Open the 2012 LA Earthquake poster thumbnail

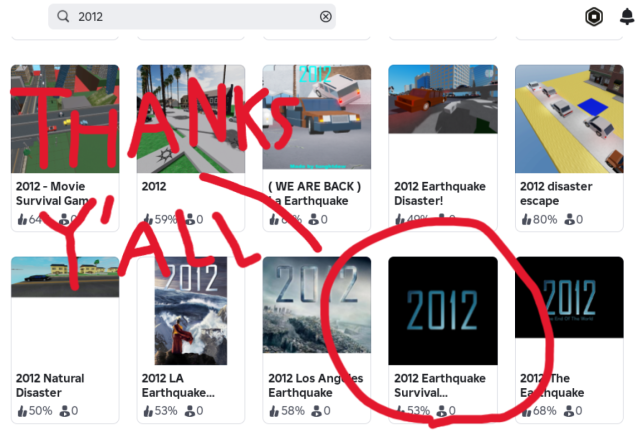tap(191, 311)
